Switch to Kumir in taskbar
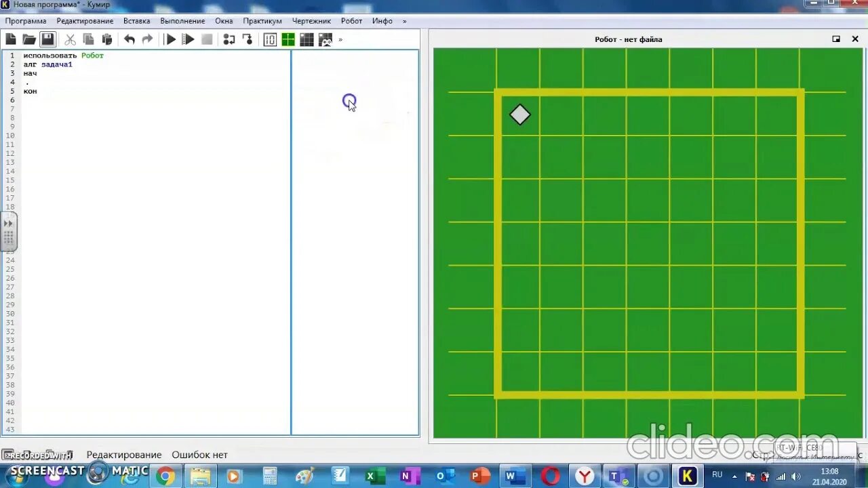This screenshot has height=488, width=868. pyautogui.click(x=687, y=476)
